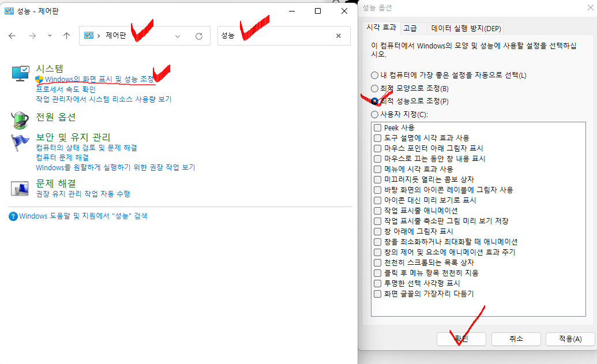The width and height of the screenshot is (597, 364).
Task: Click the back arrow in Control Panel
Action: [12, 36]
